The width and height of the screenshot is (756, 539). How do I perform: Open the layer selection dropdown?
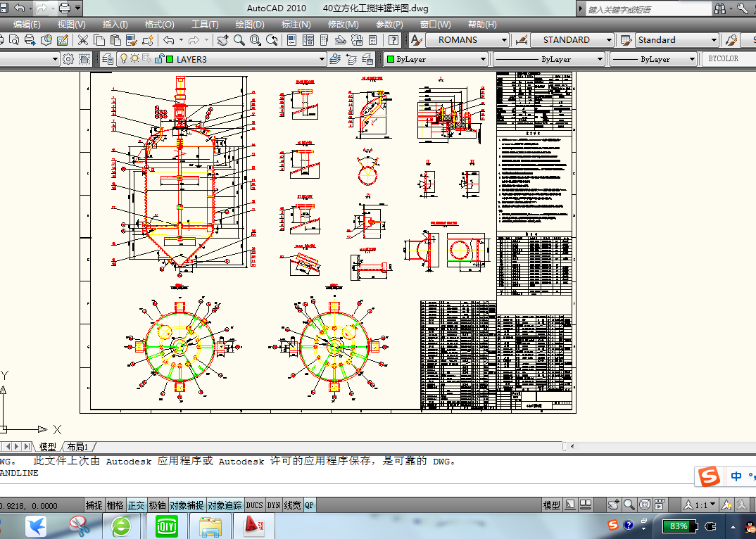(x=322, y=59)
